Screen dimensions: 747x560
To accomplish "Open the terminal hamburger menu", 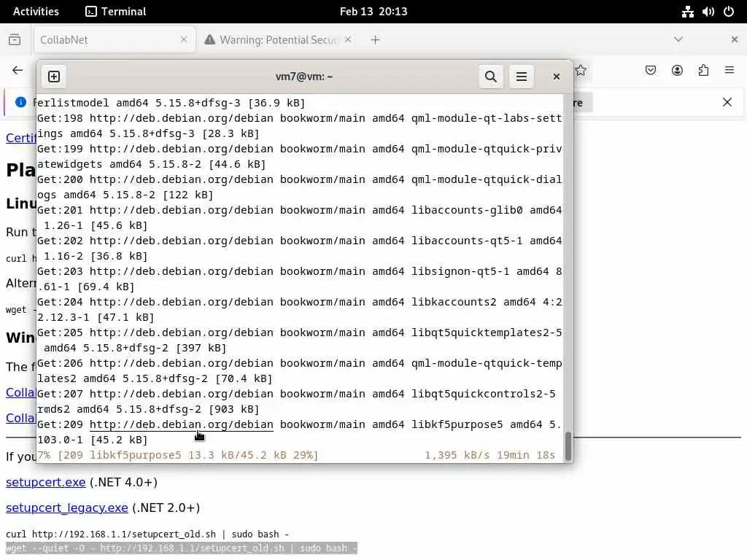I will tap(521, 76).
